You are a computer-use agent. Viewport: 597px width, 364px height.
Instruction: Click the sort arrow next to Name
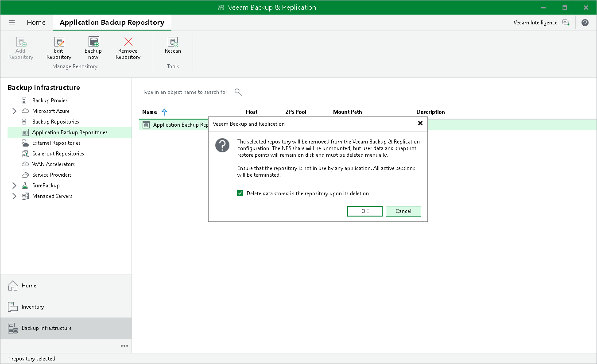pyautogui.click(x=164, y=112)
